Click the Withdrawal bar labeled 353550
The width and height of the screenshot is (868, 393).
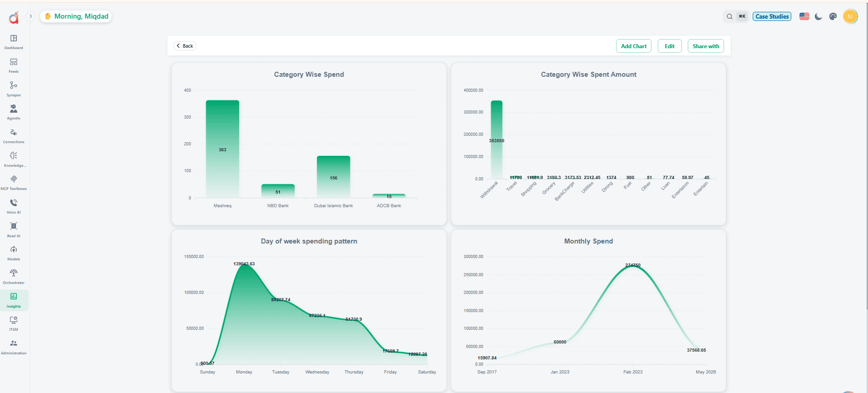tap(497, 139)
